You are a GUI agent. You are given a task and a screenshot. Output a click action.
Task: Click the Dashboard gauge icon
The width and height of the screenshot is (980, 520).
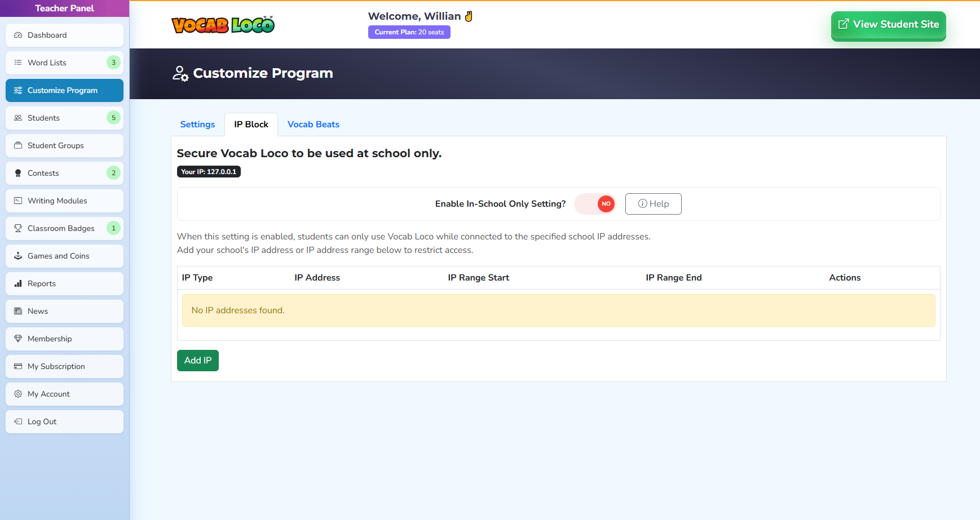[18, 35]
